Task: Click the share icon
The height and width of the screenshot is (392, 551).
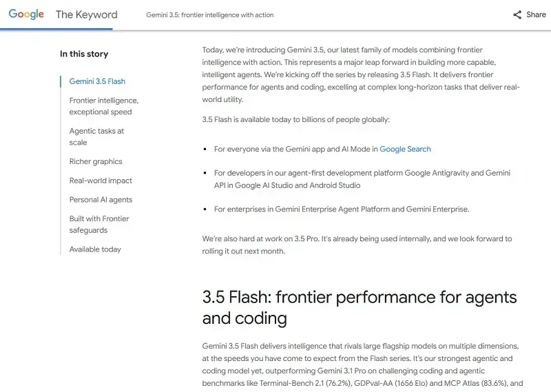Action: (517, 14)
